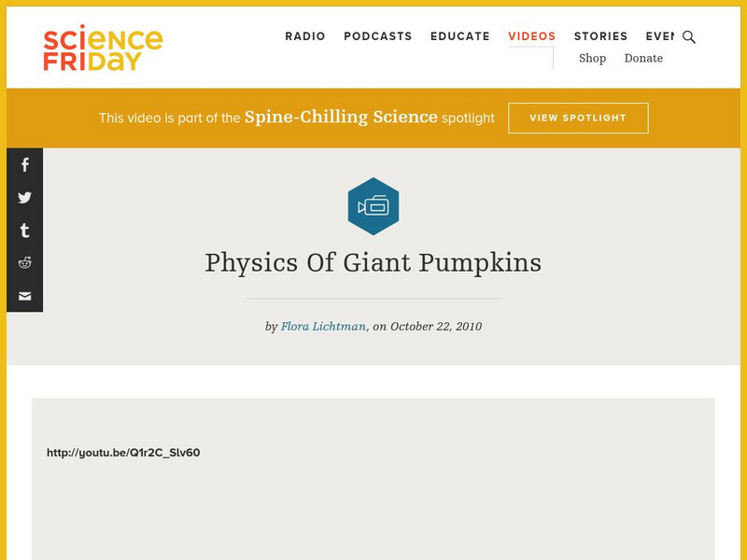747x560 pixels.
Task: Open the Radio menu item
Action: pyautogui.click(x=305, y=36)
